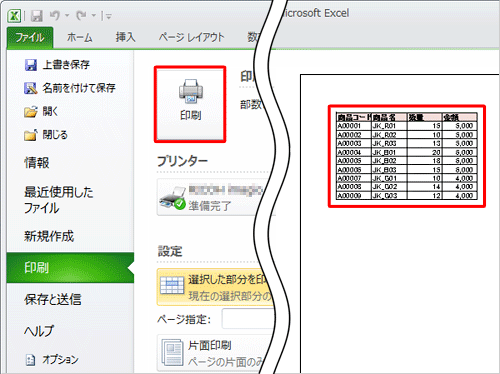Click the Excel application icon in the title bar
This screenshot has height=374, width=500.
[14, 16]
